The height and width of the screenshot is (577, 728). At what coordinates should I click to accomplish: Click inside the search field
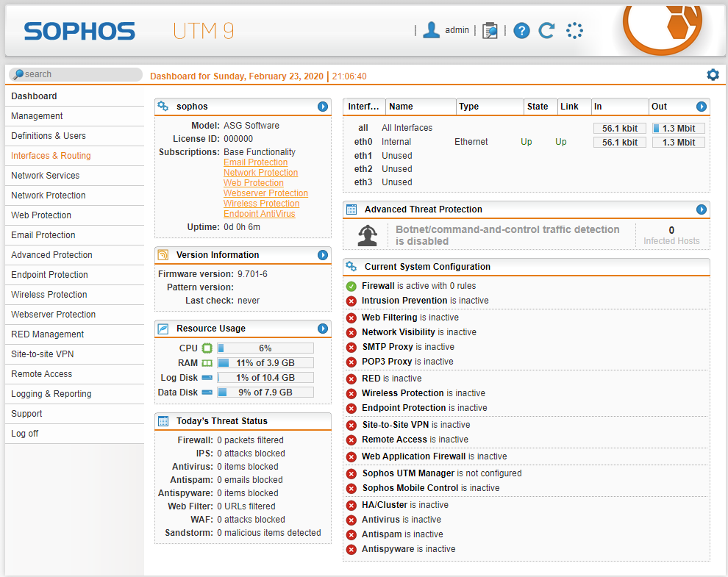point(74,74)
